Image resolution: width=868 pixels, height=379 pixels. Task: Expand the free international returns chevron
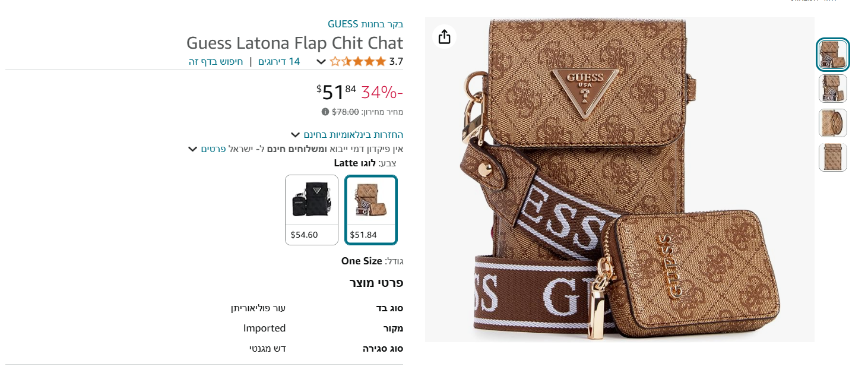pos(295,135)
